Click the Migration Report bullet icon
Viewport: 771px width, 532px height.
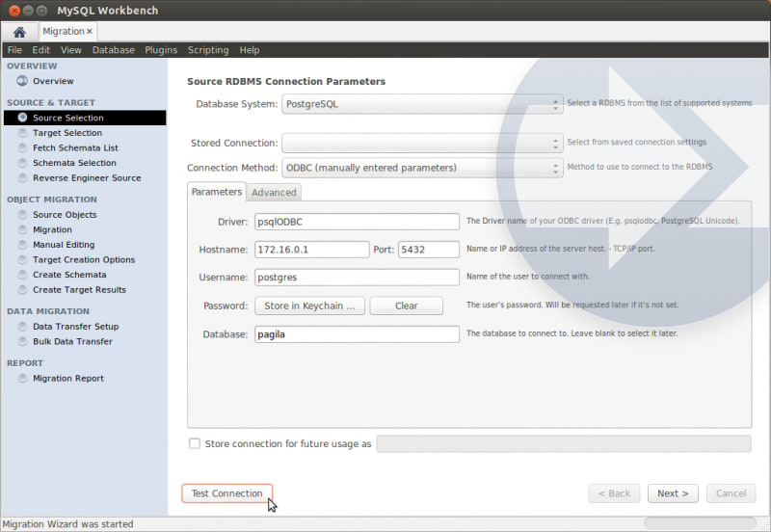[22, 378]
